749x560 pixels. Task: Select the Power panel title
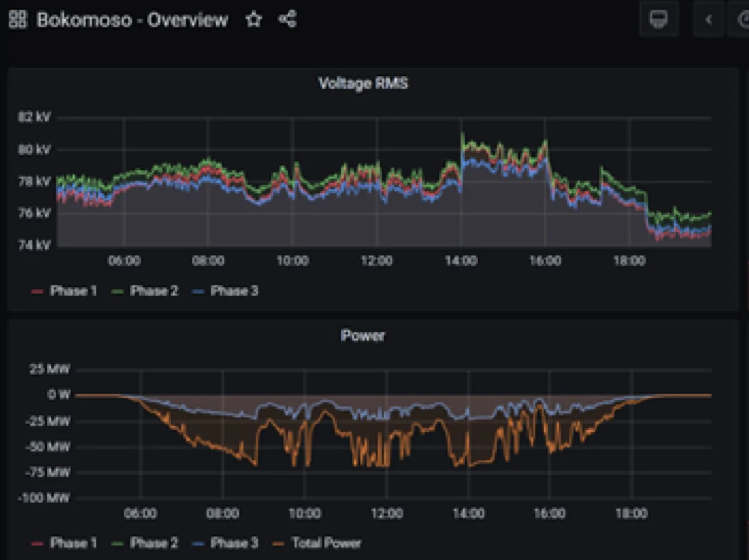[x=363, y=336]
